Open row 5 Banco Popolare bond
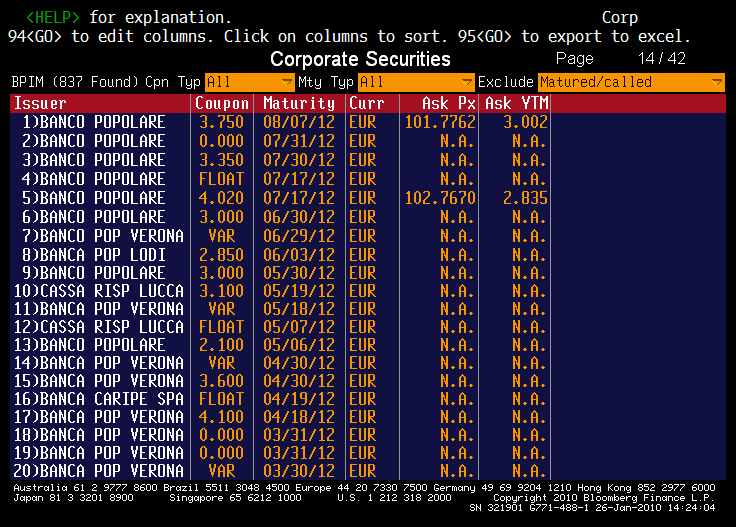This screenshot has width=736, height=527. coord(100,198)
